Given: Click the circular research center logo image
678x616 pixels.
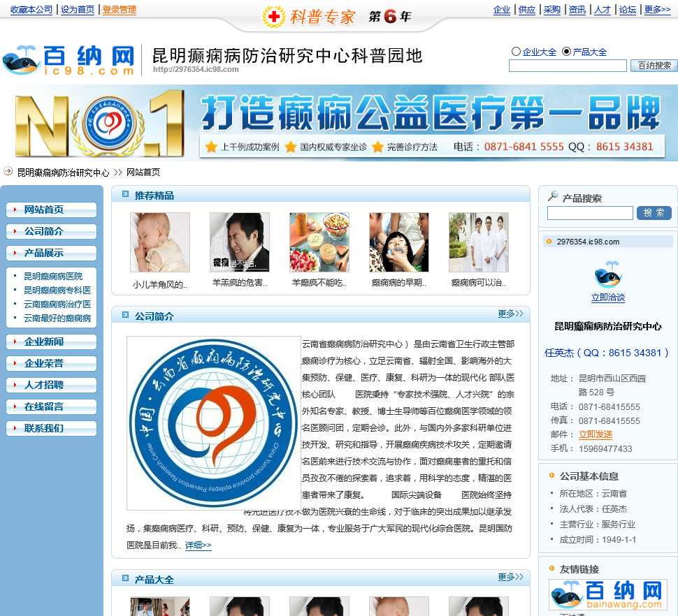Looking at the screenshot, I should (214, 423).
